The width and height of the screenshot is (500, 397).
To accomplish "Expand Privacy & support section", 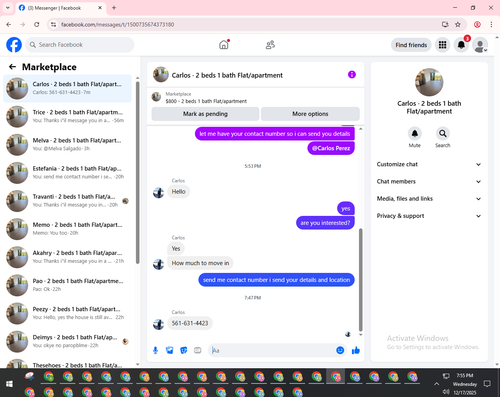I will tap(429, 216).
